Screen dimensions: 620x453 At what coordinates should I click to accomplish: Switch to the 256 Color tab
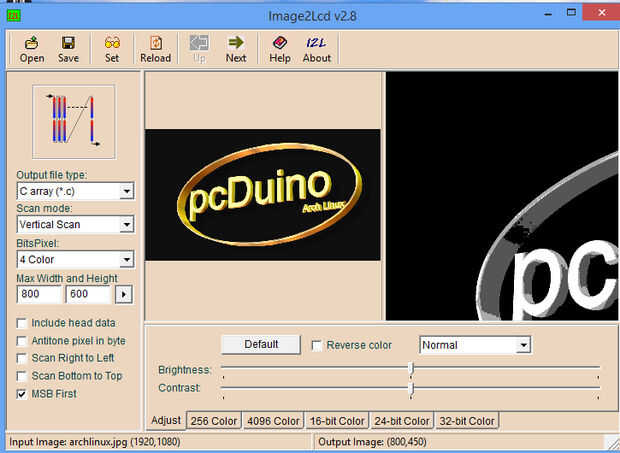point(214,421)
